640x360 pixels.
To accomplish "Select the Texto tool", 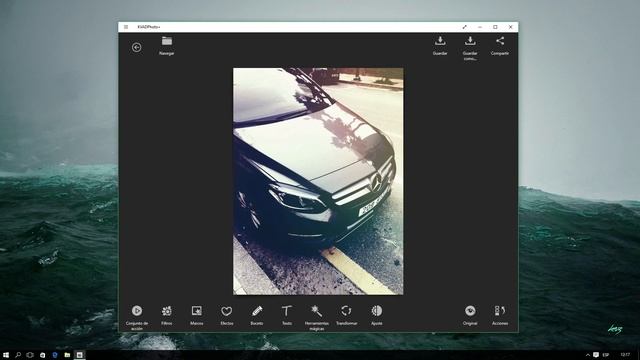I will [x=287, y=316].
